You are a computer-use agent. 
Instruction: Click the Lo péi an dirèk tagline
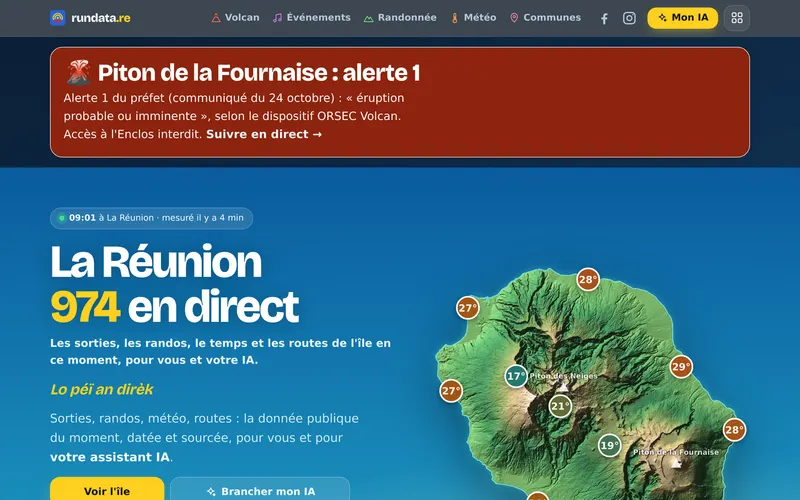[x=102, y=389]
